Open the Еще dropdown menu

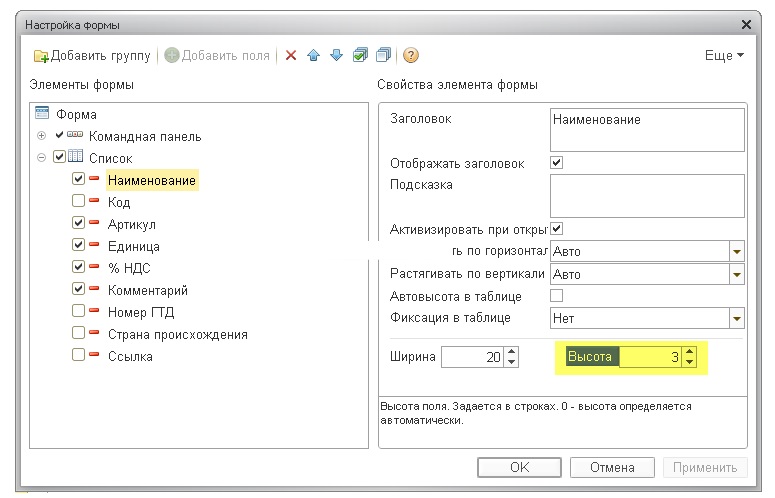pyautogui.click(x=724, y=55)
